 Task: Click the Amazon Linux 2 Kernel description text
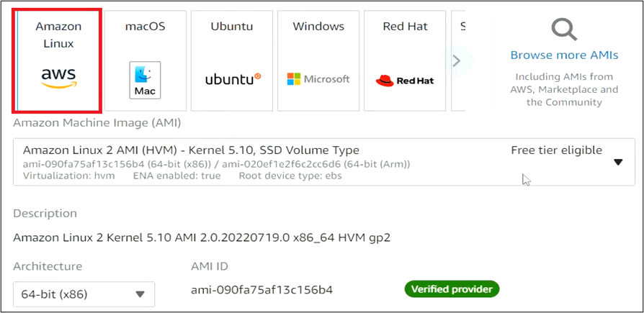coord(201,237)
